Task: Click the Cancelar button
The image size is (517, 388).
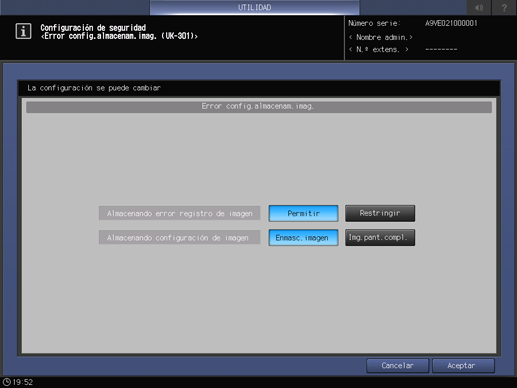Action: coord(397,366)
